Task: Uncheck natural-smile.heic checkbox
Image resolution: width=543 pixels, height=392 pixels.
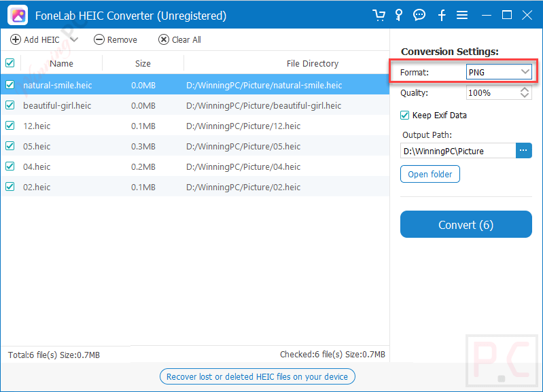Action: click(x=10, y=85)
